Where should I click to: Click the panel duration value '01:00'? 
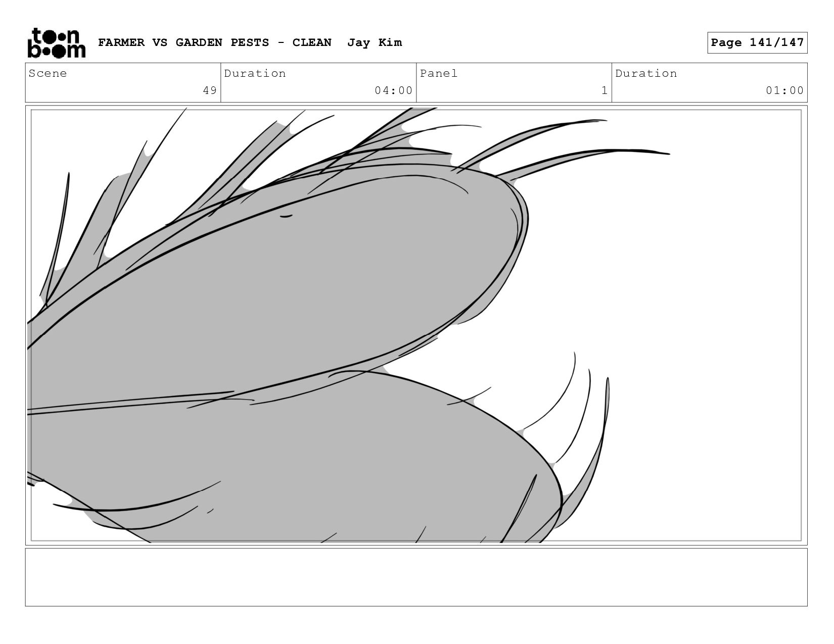[x=784, y=90]
